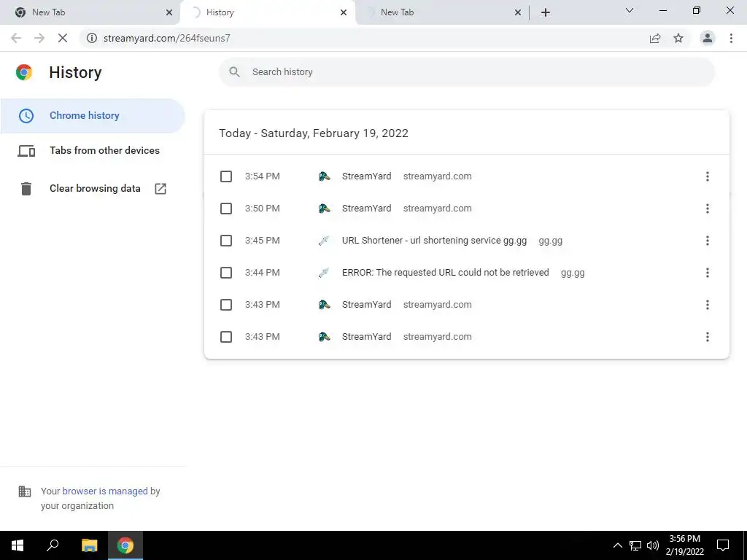Image resolution: width=747 pixels, height=560 pixels.
Task: Open Clear browsing data
Action: point(93,189)
